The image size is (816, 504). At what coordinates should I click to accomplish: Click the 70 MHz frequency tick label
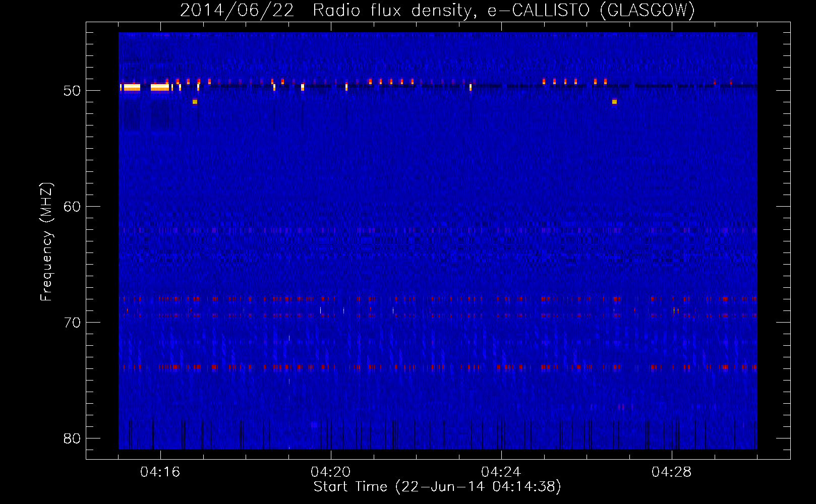pos(72,323)
